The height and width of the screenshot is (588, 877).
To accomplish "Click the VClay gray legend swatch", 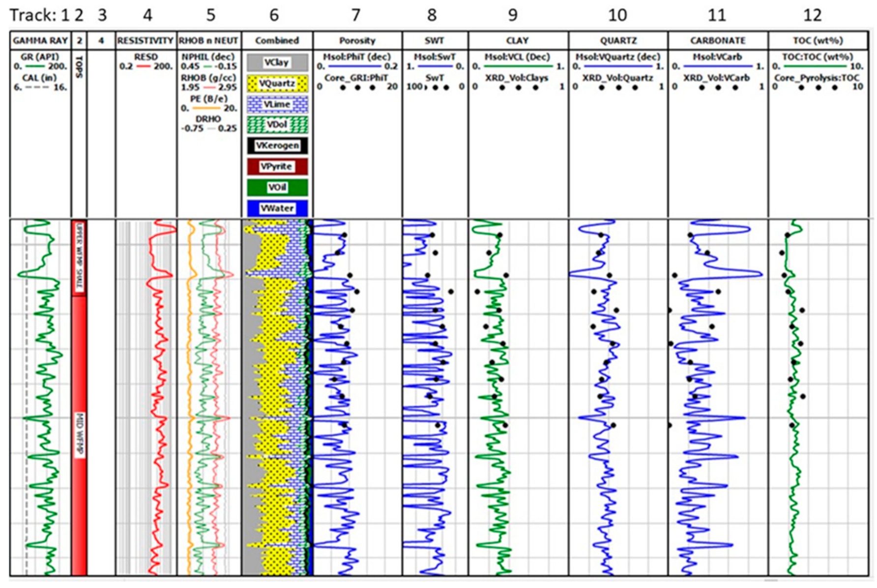I will (277, 62).
